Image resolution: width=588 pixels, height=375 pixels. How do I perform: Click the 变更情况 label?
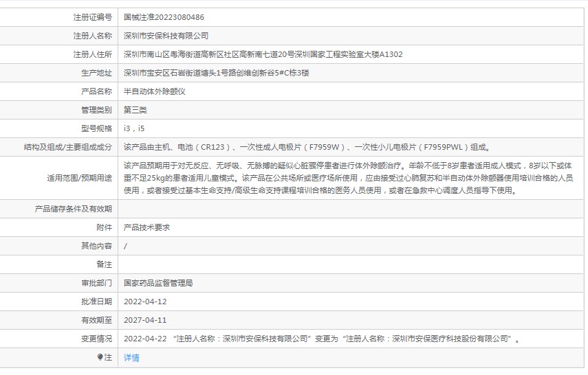pyautogui.click(x=96, y=339)
